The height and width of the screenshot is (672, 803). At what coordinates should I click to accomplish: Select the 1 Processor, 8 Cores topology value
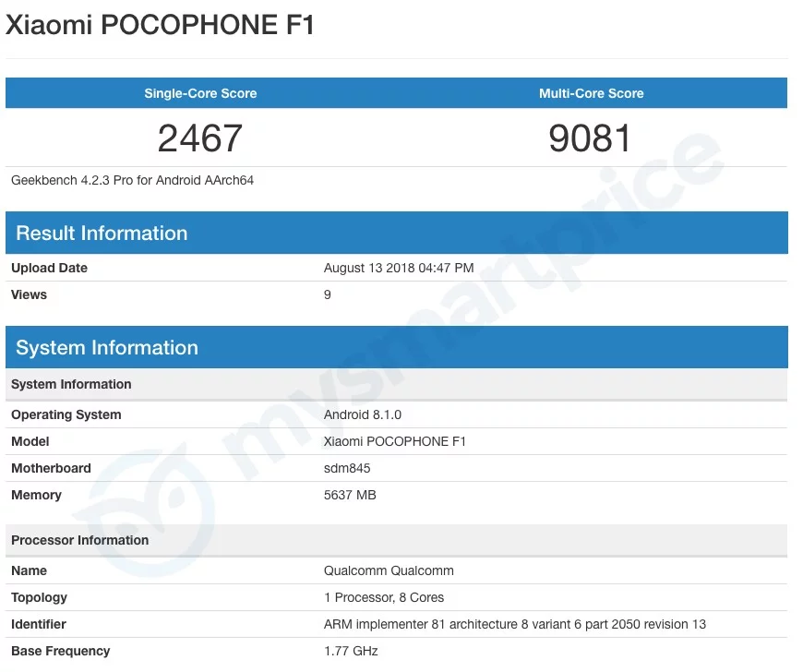(383, 597)
